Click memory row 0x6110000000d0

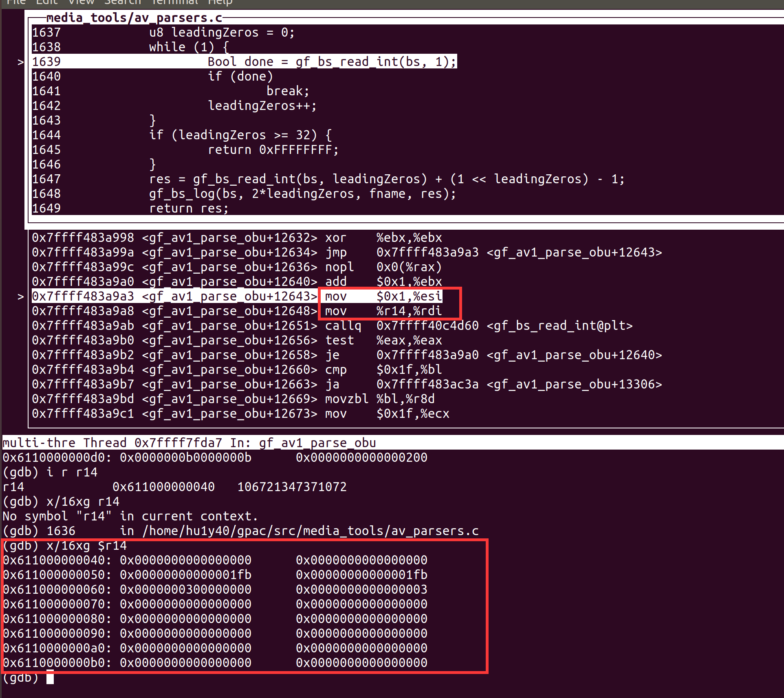pos(215,457)
